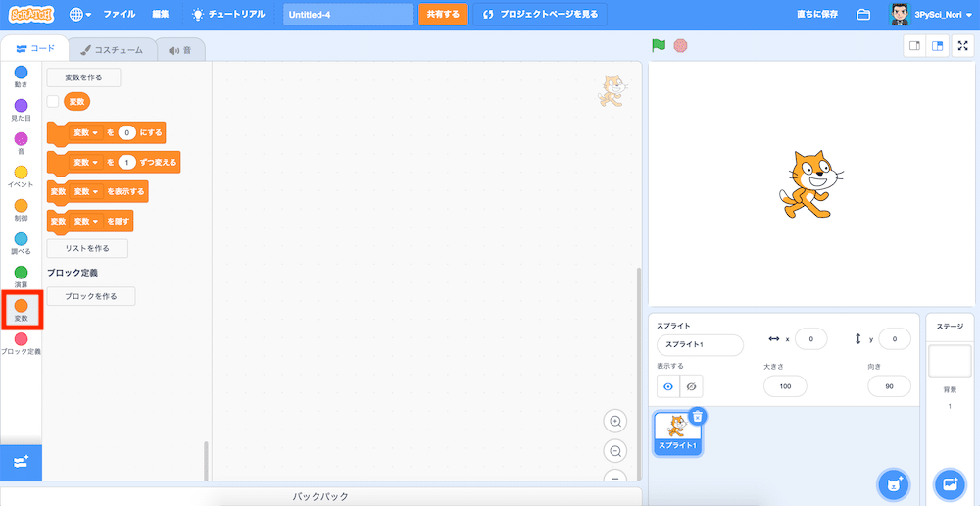980x506 pixels.
Task: Click ブロックを作る button
Action: click(x=91, y=296)
